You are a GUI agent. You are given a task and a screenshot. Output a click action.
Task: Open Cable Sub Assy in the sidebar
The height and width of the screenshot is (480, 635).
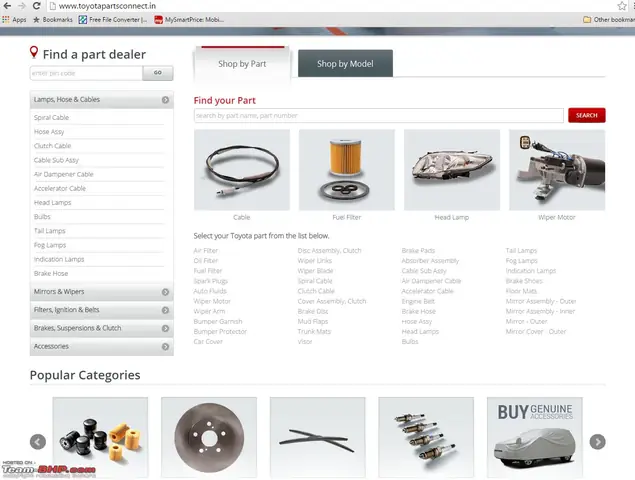(56, 160)
